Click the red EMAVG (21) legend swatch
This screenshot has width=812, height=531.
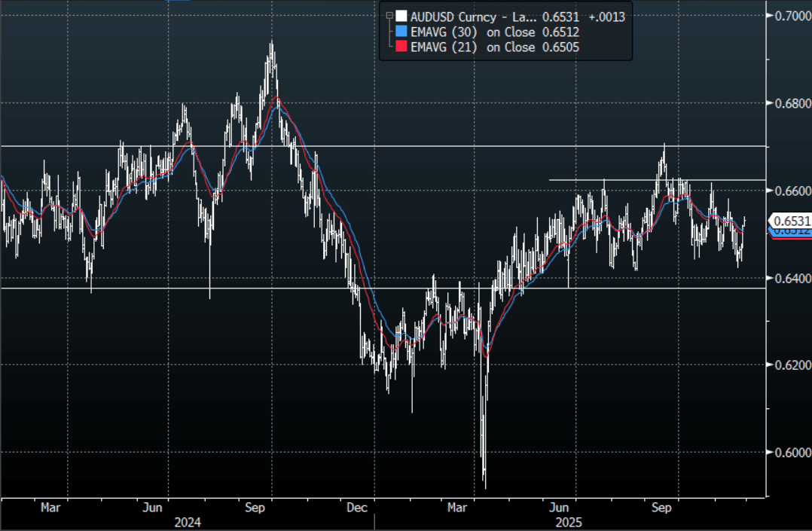pyautogui.click(x=401, y=48)
